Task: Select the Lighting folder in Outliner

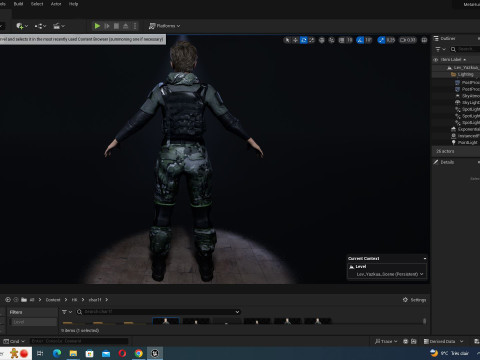Action: 465,74
